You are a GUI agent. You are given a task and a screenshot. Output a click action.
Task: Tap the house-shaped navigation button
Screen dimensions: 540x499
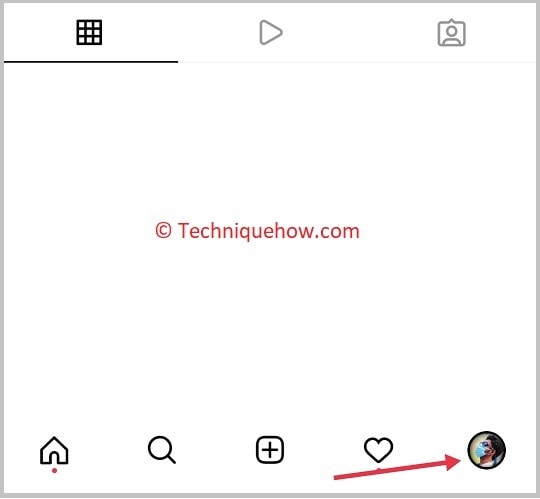(54, 450)
